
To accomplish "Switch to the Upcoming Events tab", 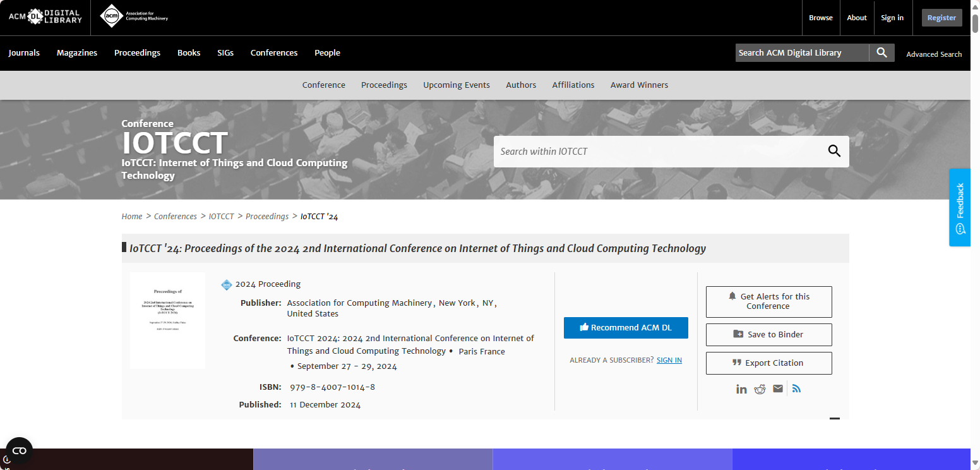I will (457, 85).
